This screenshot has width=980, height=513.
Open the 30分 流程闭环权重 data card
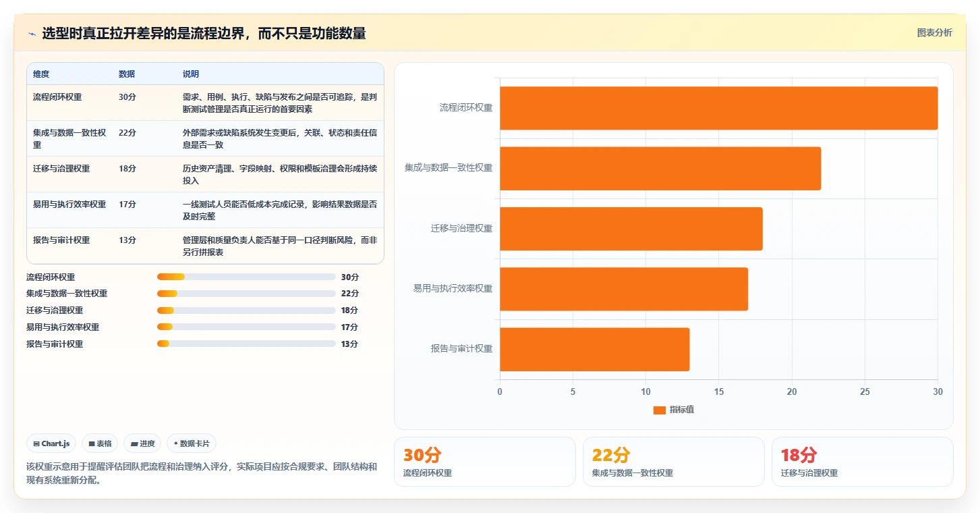pyautogui.click(x=484, y=462)
